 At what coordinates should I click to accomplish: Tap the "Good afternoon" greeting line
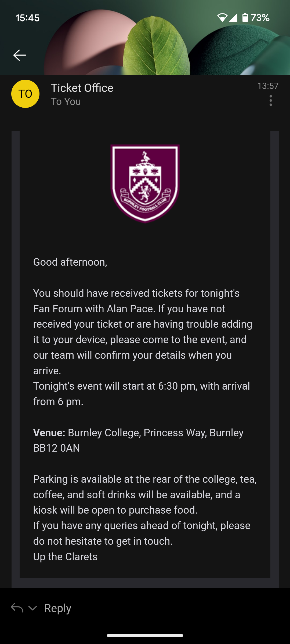(70, 262)
